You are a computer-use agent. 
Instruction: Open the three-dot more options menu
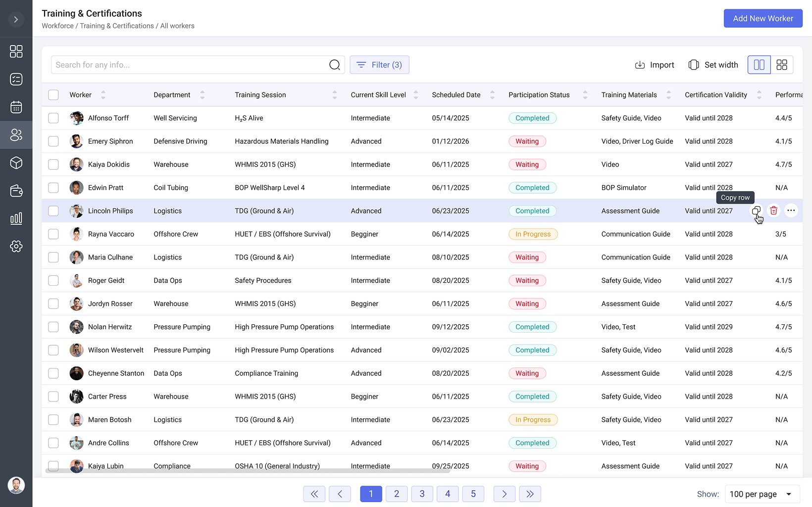(791, 211)
